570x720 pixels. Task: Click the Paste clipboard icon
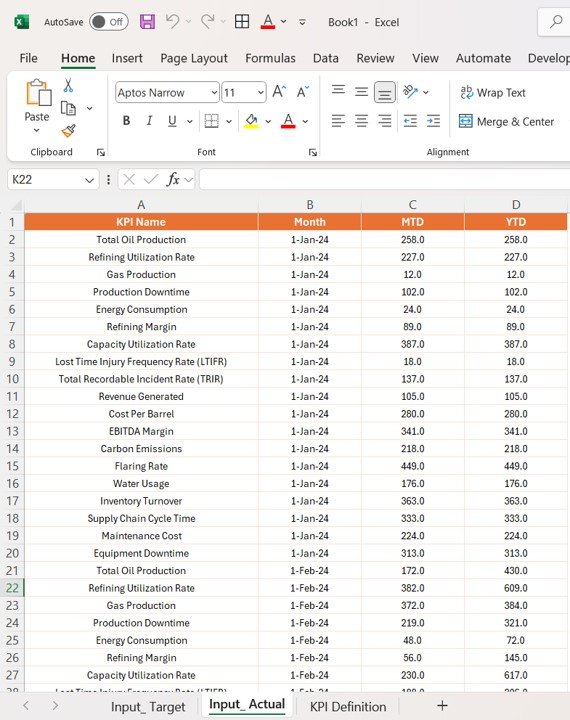pyautogui.click(x=38, y=93)
